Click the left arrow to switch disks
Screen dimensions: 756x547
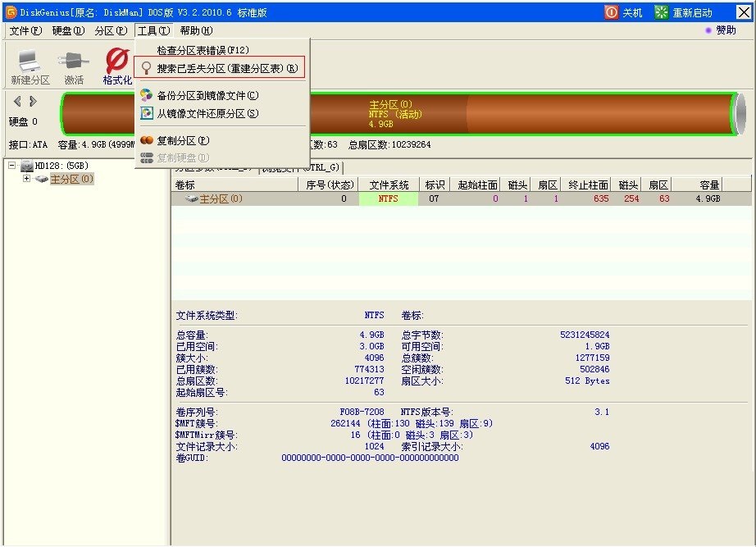tap(16, 102)
